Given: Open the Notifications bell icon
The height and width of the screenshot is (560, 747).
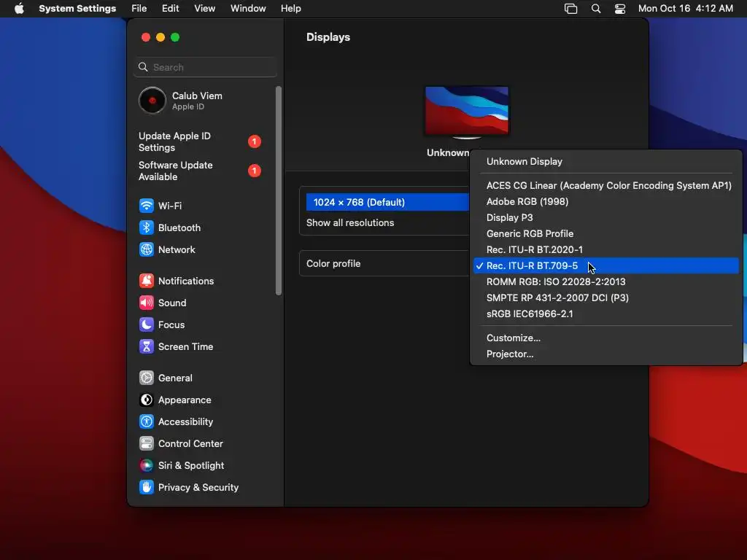Looking at the screenshot, I should click(x=146, y=281).
